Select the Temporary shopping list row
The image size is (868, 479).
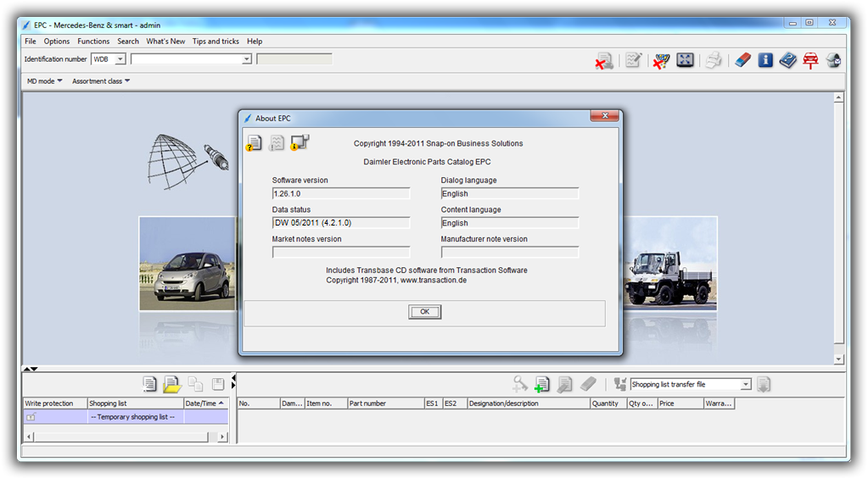(126, 417)
